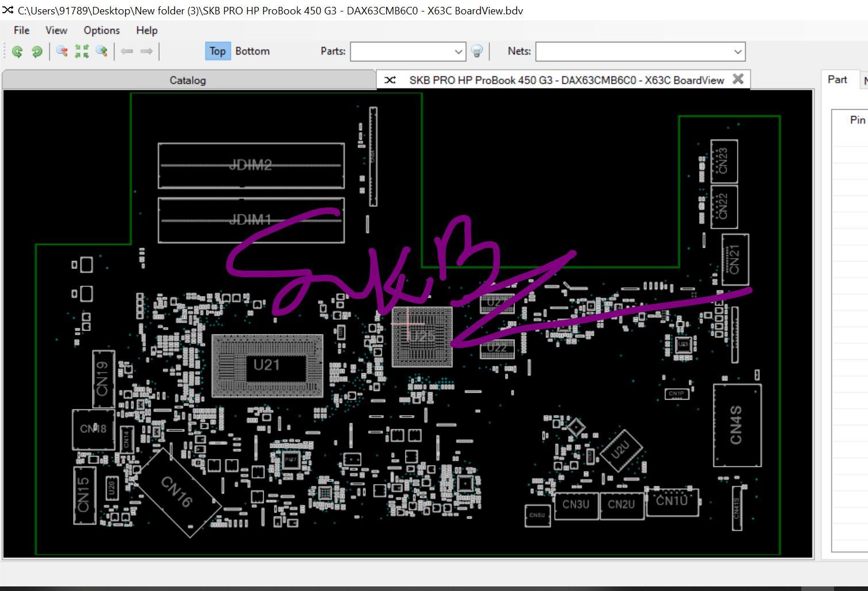Select the small CN5U connector

click(537, 516)
